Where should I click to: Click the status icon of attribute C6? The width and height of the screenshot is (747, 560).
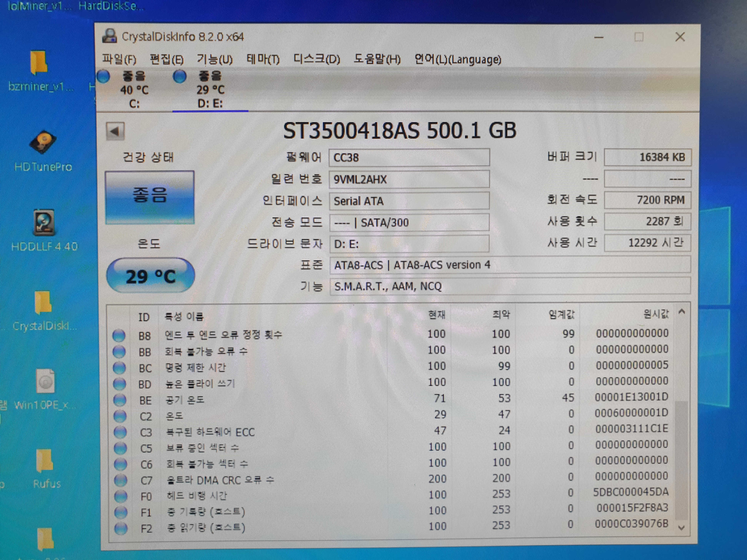[121, 464]
